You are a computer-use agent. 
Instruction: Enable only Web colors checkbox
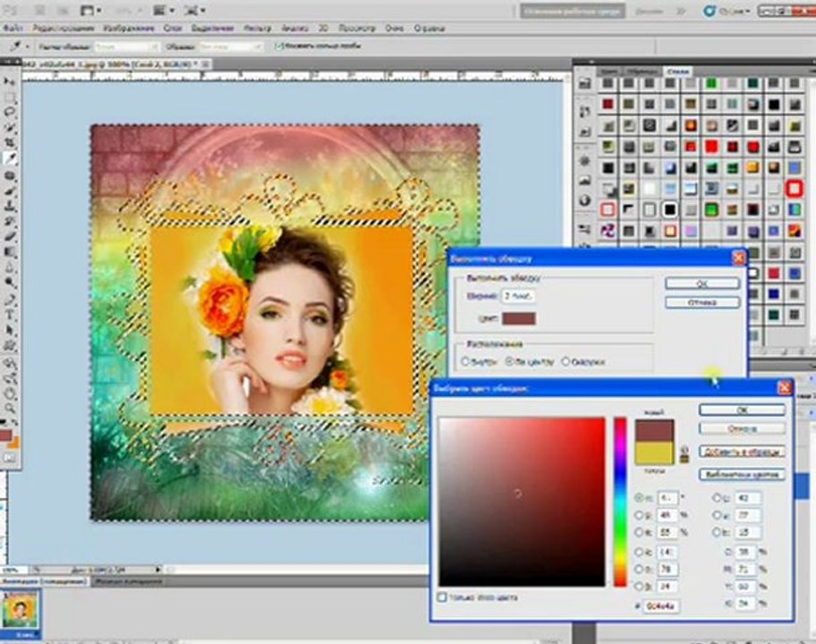click(442, 597)
